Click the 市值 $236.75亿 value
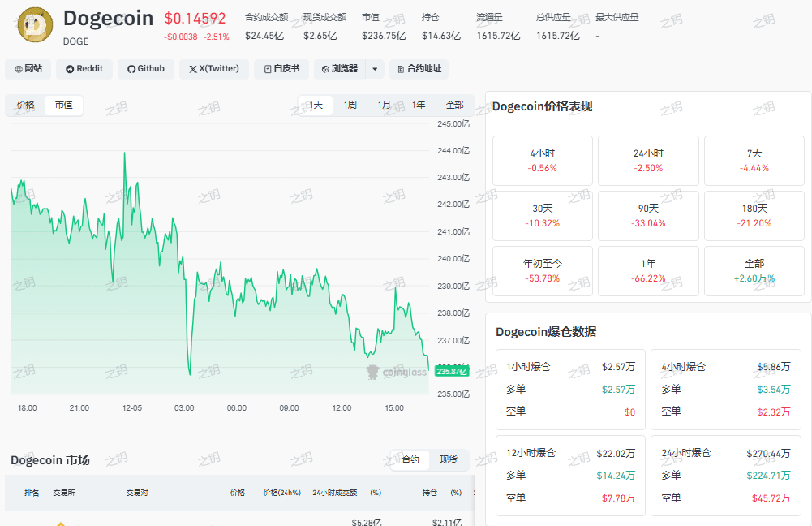This screenshot has height=526, width=812. tap(384, 36)
